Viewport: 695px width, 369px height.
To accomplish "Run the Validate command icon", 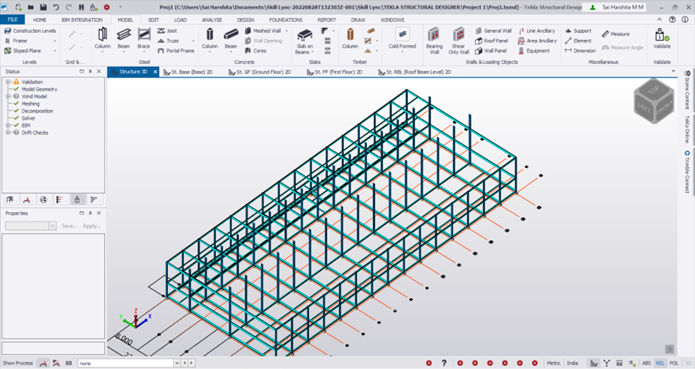I will click(662, 39).
